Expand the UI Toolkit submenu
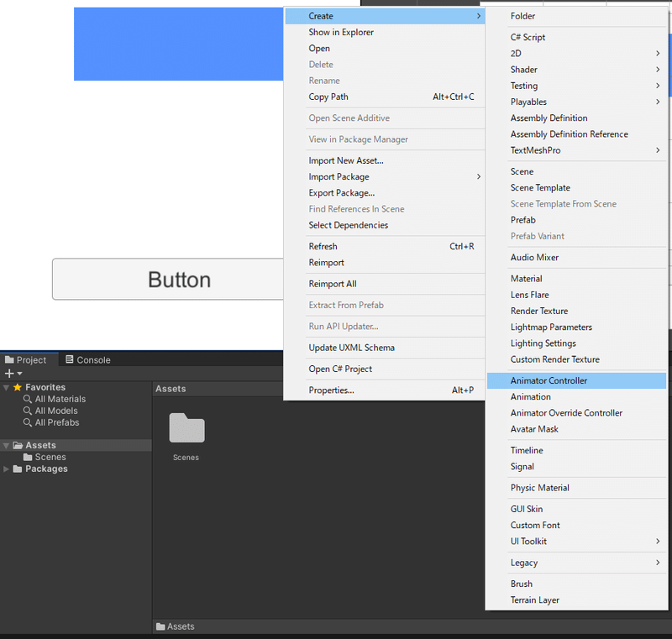Image resolution: width=672 pixels, height=639 pixels. 576,542
